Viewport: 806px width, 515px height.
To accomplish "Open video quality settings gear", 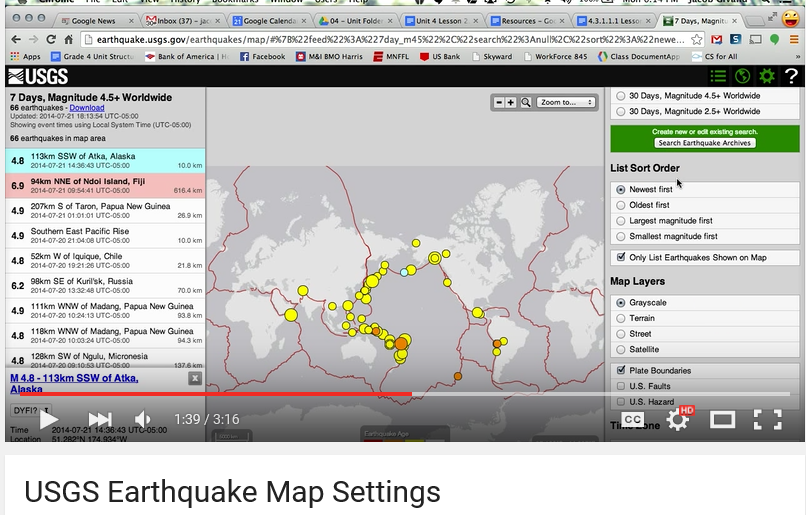I will (680, 419).
